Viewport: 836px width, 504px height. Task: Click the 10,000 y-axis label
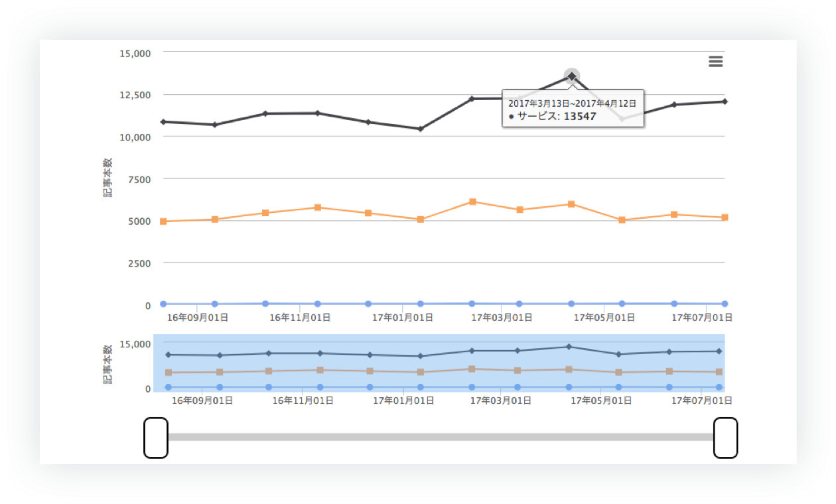click(135, 137)
